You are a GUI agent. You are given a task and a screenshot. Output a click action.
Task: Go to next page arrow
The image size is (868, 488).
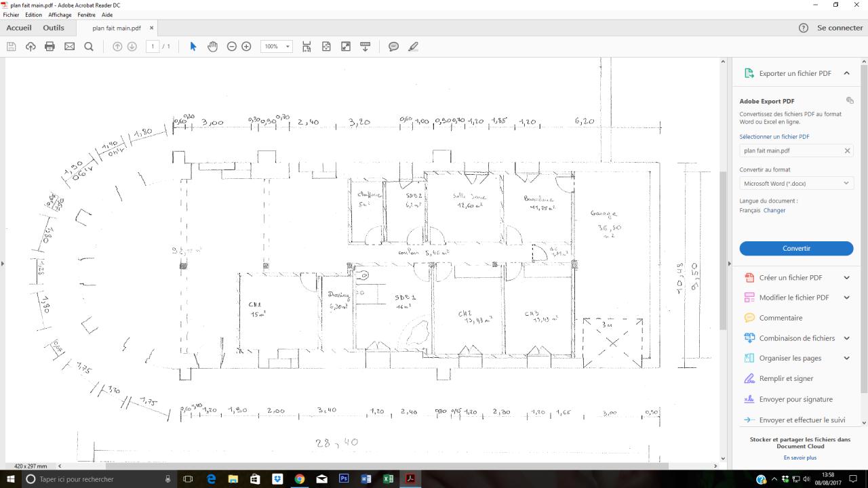(x=132, y=46)
